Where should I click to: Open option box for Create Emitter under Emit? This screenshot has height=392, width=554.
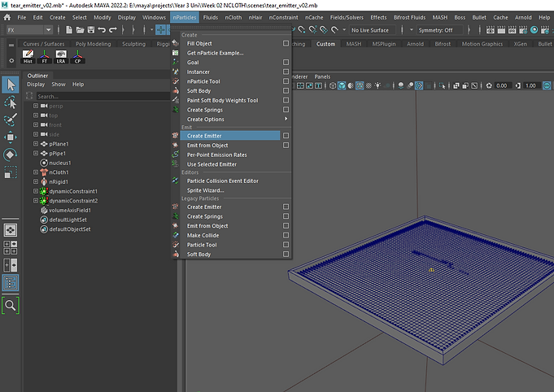(x=286, y=136)
